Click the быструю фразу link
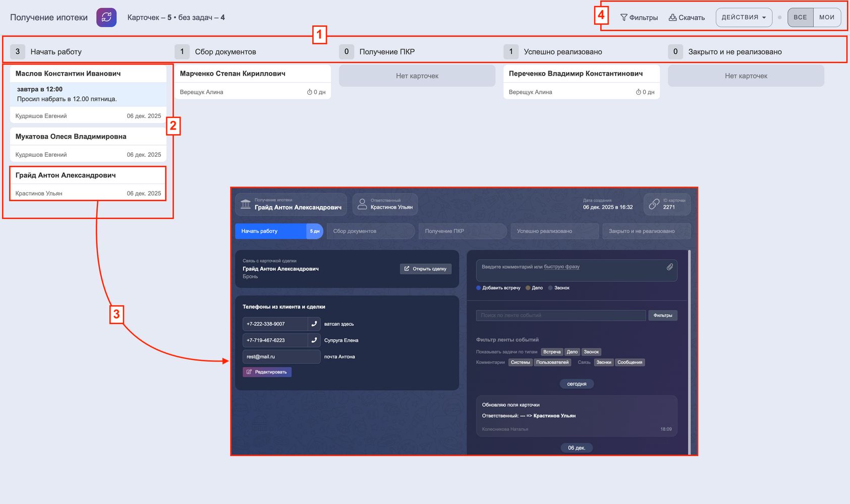Image resolution: width=850 pixels, height=504 pixels. point(561,267)
